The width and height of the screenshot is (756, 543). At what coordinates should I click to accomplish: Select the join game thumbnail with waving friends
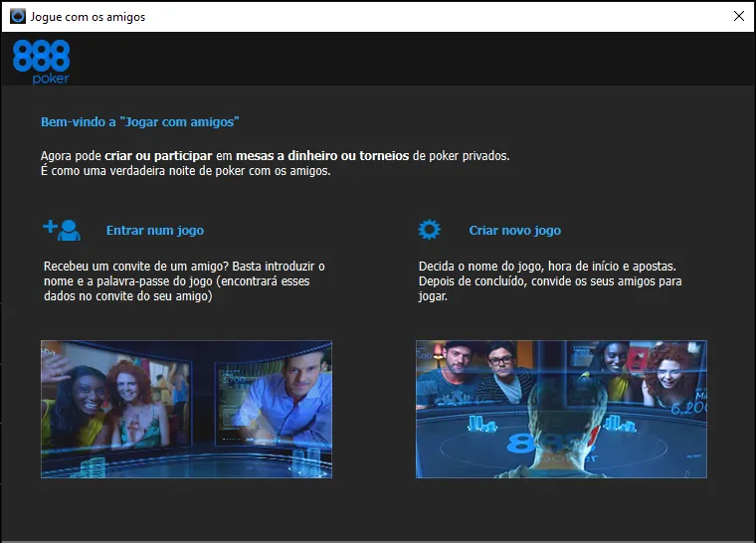pos(187,410)
